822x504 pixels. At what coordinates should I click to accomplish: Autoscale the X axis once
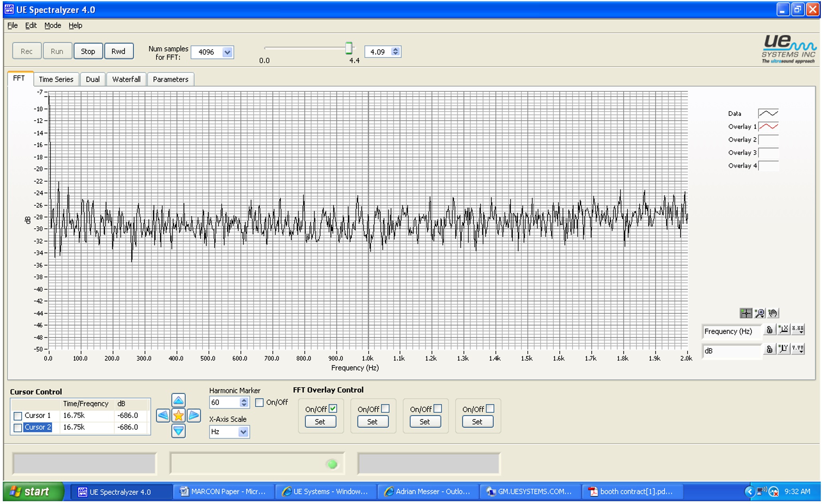pyautogui.click(x=783, y=329)
